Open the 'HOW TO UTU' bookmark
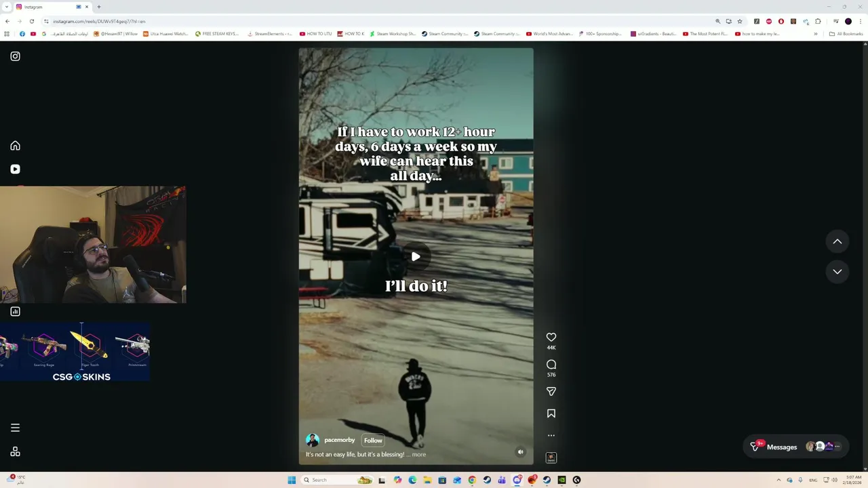This screenshot has width=868, height=488. click(x=316, y=33)
